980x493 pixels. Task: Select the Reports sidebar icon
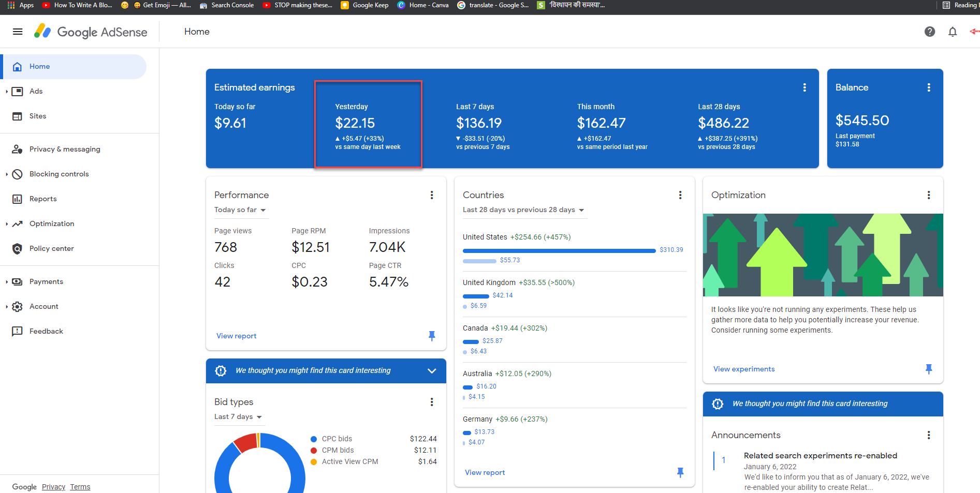[x=17, y=199]
